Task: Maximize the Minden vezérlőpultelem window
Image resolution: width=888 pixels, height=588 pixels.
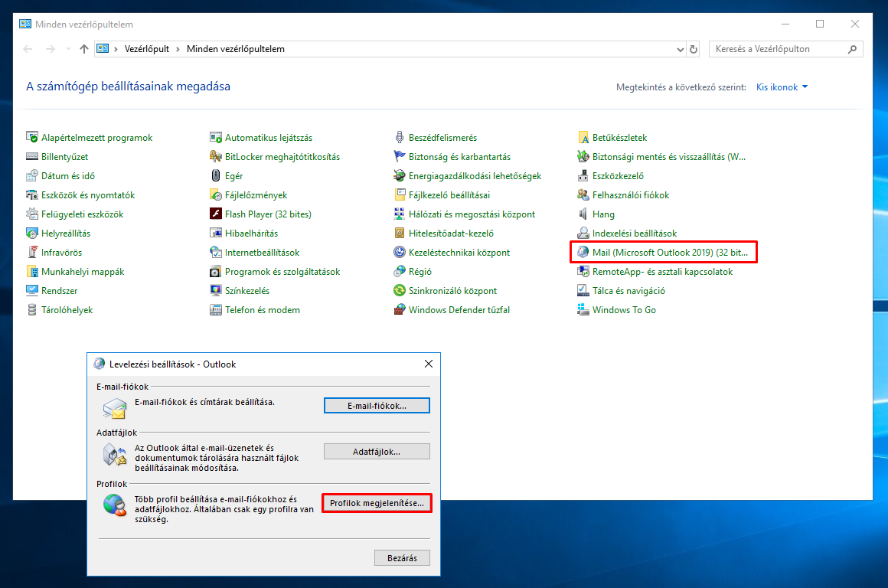Action: 820,24
